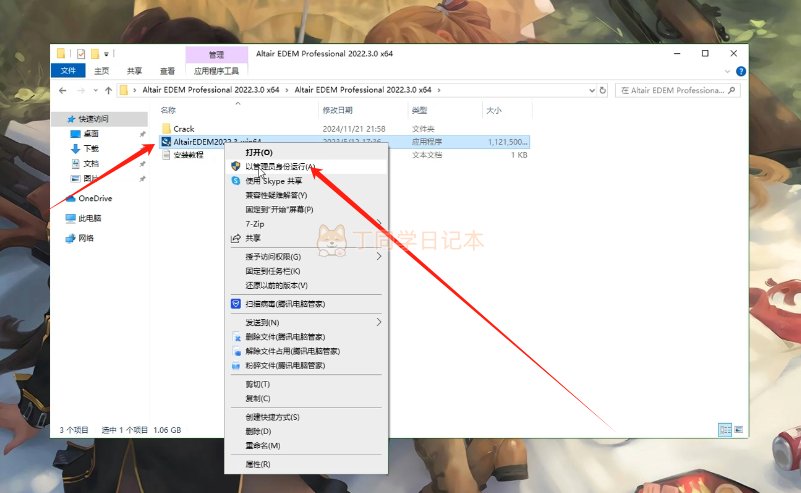Click the search box for this folder
Viewport: 801px width, 493px height.
[677, 90]
